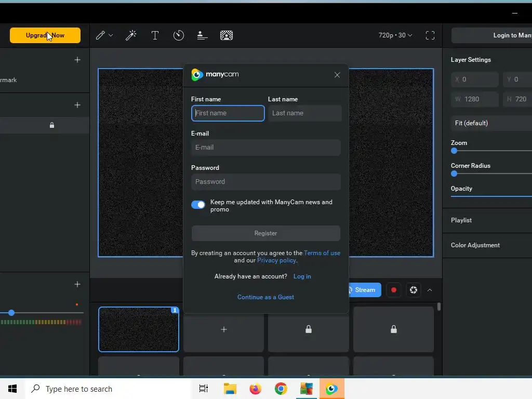Click the Opacity slider track
Screen dimensions: 532x399
pyautogui.click(x=491, y=196)
